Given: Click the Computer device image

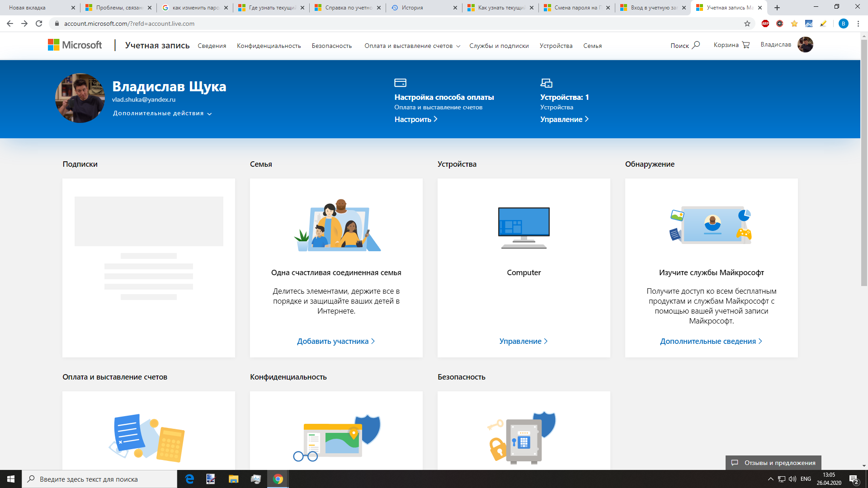Looking at the screenshot, I should [x=524, y=228].
